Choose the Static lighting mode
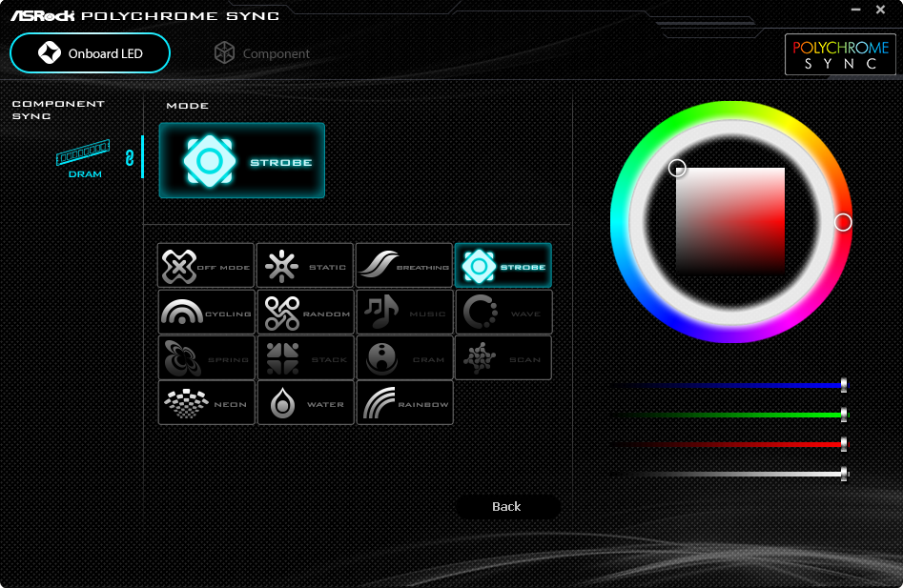This screenshot has width=903, height=588. 304,265
